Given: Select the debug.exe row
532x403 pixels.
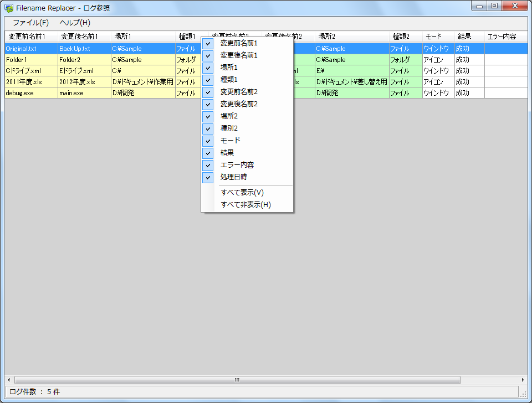Looking at the screenshot, I should [x=30, y=93].
